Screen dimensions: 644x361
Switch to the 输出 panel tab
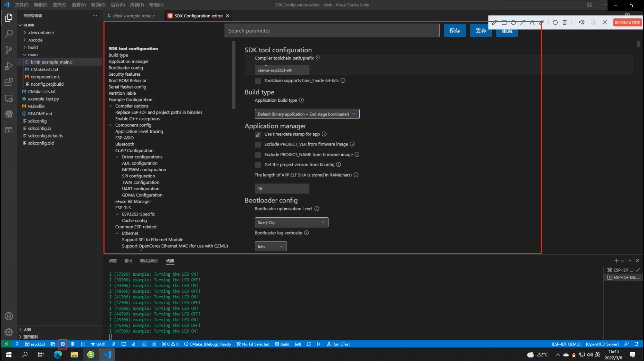coord(128,261)
